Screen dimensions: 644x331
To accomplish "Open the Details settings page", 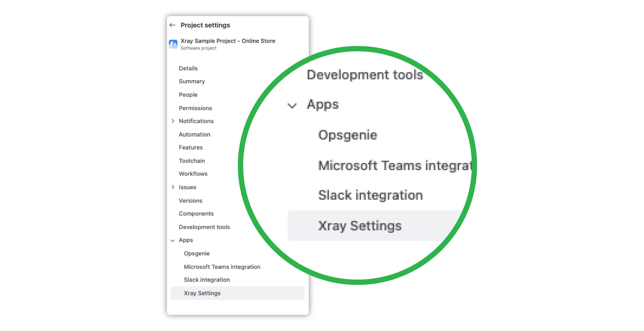I will [x=188, y=68].
